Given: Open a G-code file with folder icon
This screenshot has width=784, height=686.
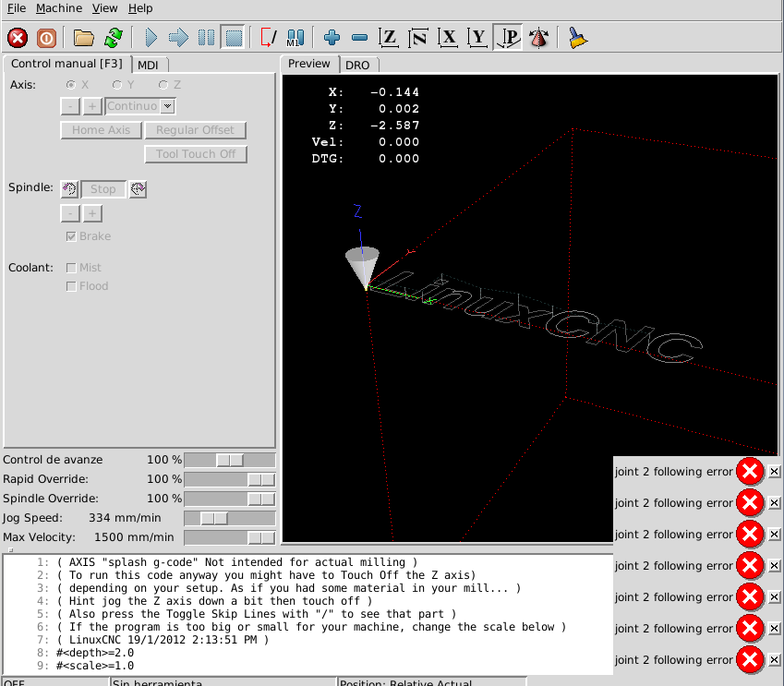Looking at the screenshot, I should pos(84,38).
